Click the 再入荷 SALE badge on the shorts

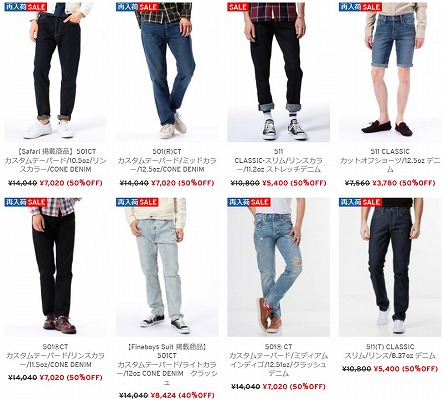(x=360, y=7)
